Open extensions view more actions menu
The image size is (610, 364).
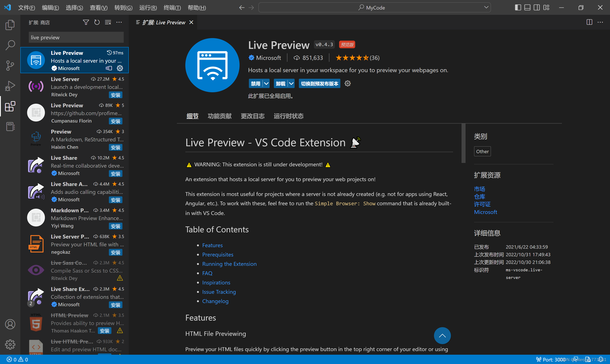(119, 22)
